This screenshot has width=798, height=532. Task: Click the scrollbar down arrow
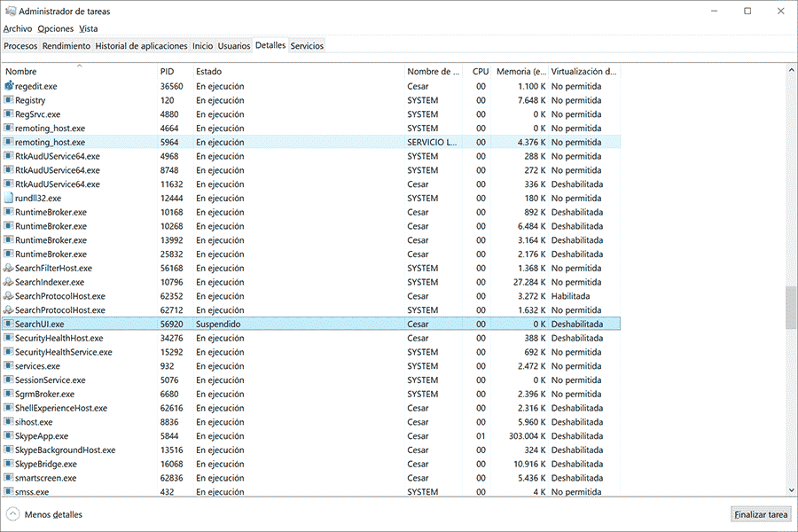click(x=791, y=490)
